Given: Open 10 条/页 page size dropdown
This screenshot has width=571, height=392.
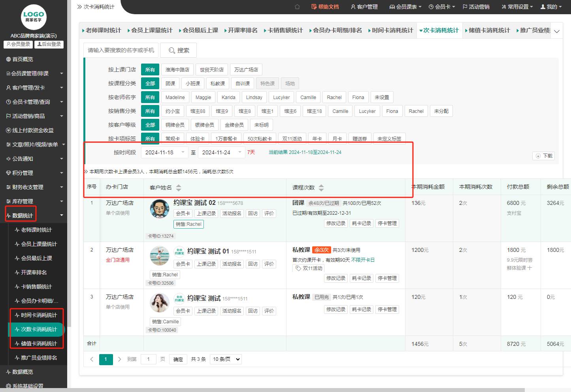Looking at the screenshot, I should [x=226, y=359].
